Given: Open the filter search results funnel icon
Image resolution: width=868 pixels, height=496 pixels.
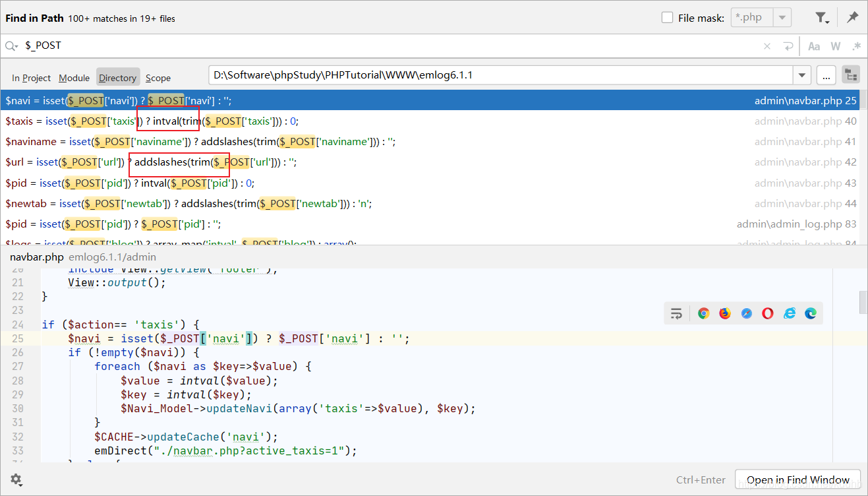Looking at the screenshot, I should 822,18.
